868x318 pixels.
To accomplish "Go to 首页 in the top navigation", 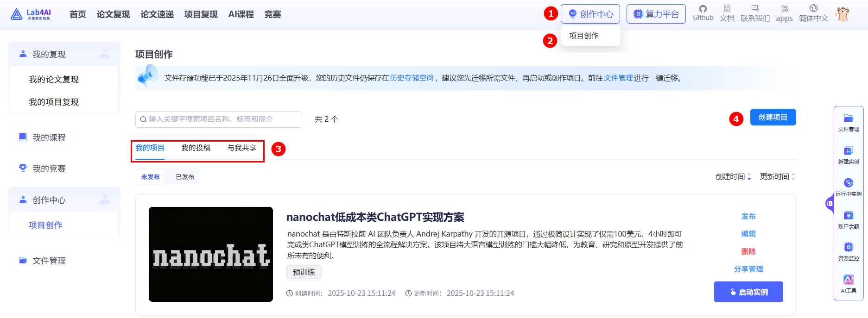I will (x=78, y=14).
